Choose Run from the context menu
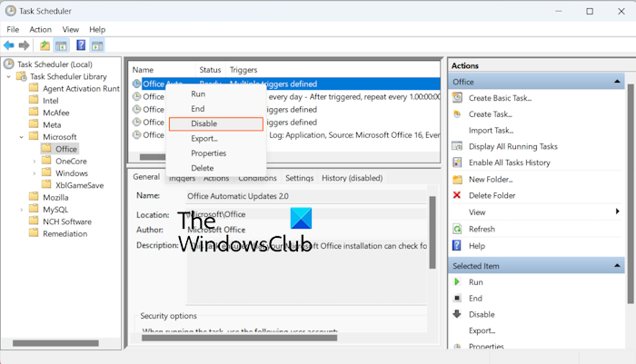Screen dimensions: 636x364 (216, 93)
